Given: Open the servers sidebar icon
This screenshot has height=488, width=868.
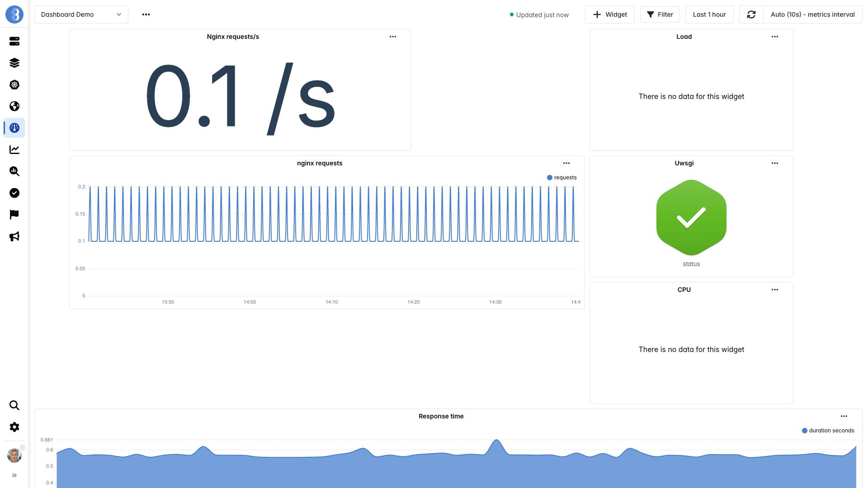Looking at the screenshot, I should (x=14, y=41).
